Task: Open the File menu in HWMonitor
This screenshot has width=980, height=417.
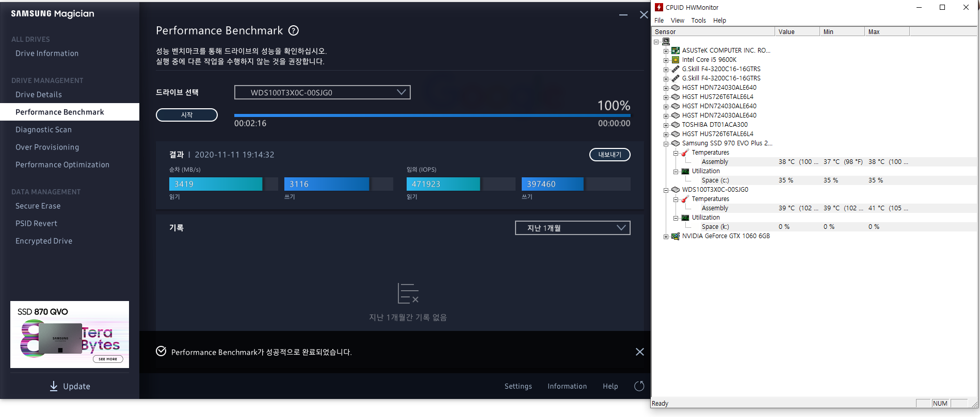Action: (x=659, y=21)
